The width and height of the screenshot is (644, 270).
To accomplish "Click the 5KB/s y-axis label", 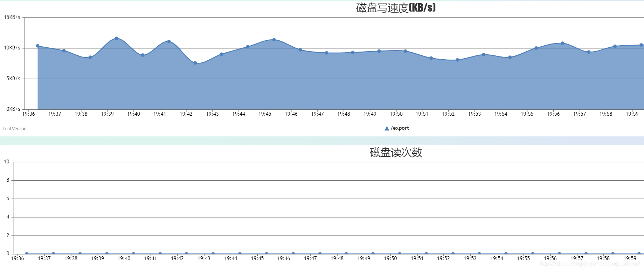I will point(13,79).
